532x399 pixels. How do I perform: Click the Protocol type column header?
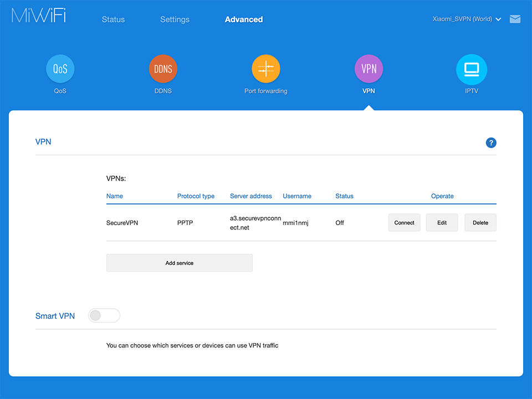click(x=196, y=196)
